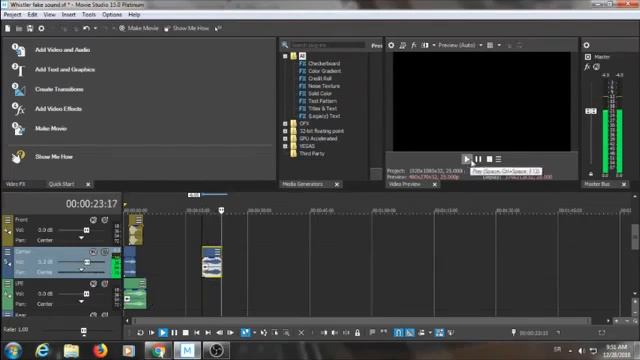Click the Master FX icon
Image resolution: width=640 pixels, height=360 pixels.
(x=587, y=67)
